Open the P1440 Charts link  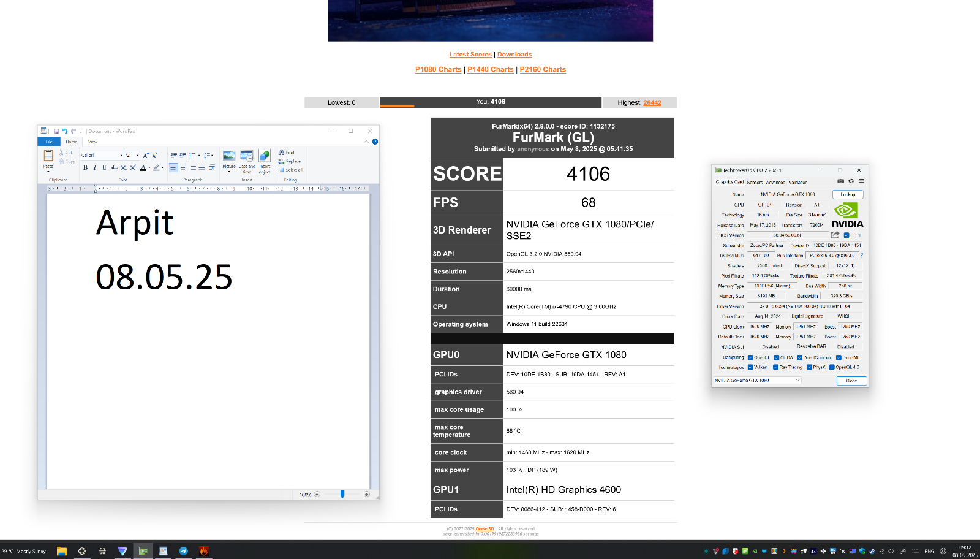click(x=491, y=69)
